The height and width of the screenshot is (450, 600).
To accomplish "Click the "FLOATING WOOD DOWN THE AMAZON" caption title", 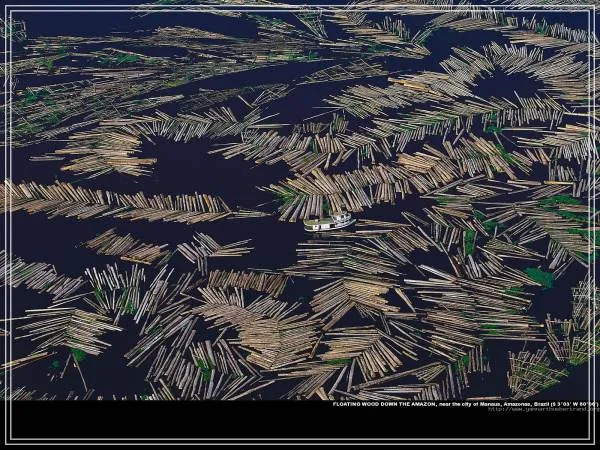I will 384,404.
